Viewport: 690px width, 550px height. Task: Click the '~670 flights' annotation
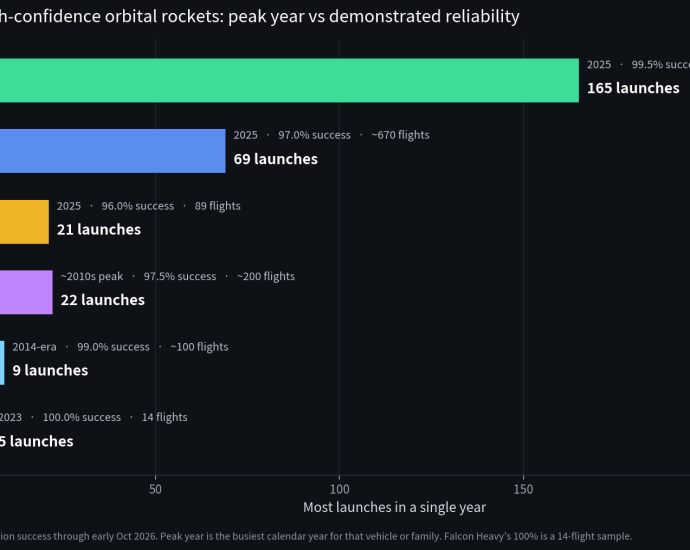(400, 135)
